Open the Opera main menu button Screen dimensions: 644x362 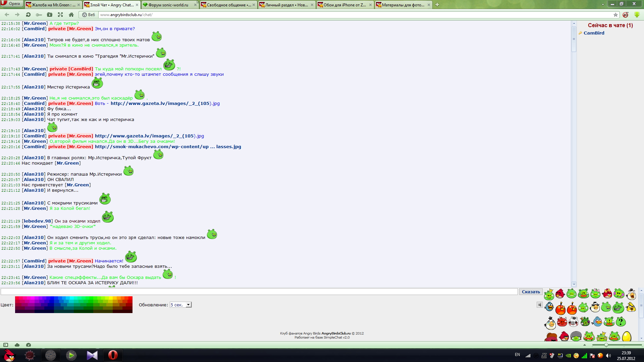(x=11, y=4)
